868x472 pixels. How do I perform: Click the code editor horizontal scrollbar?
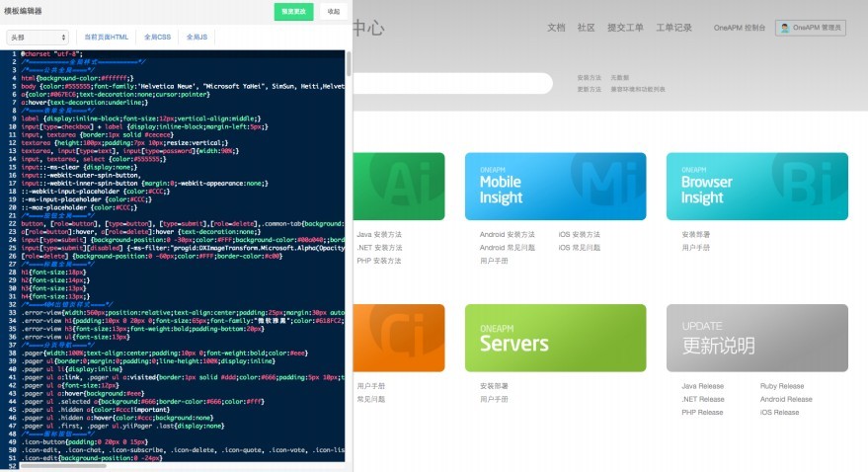63,466
